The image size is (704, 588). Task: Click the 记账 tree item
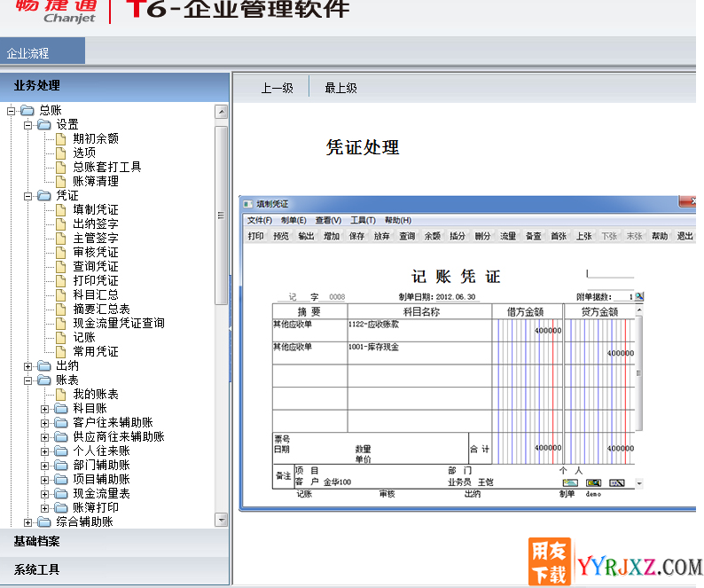pos(84,337)
